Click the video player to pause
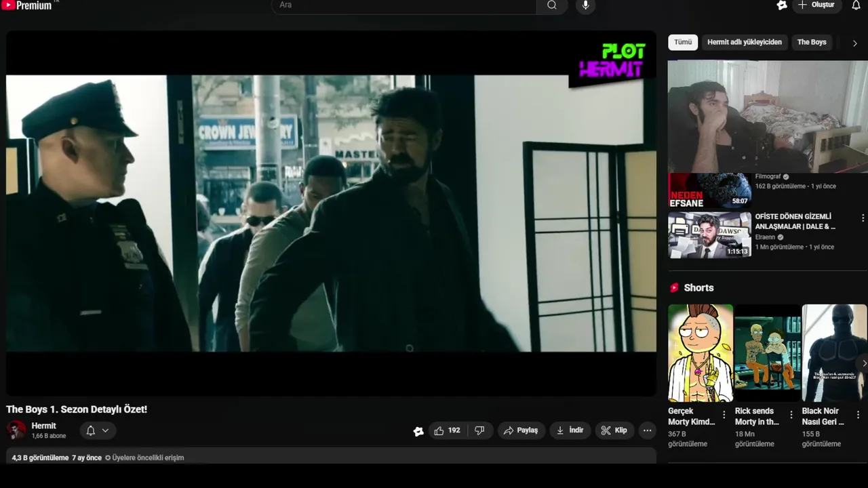Screen dimensions: 868x488 click(331, 213)
